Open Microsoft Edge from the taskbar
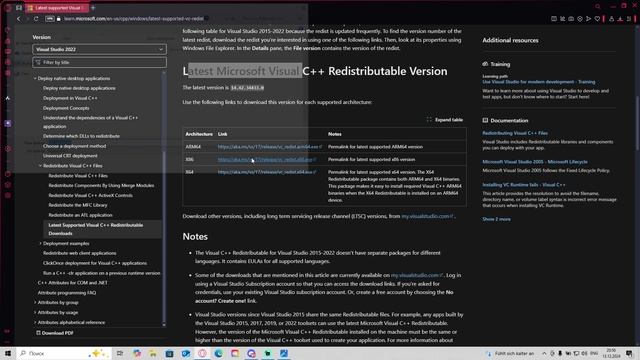The height and width of the screenshot is (360, 640). click(x=219, y=353)
